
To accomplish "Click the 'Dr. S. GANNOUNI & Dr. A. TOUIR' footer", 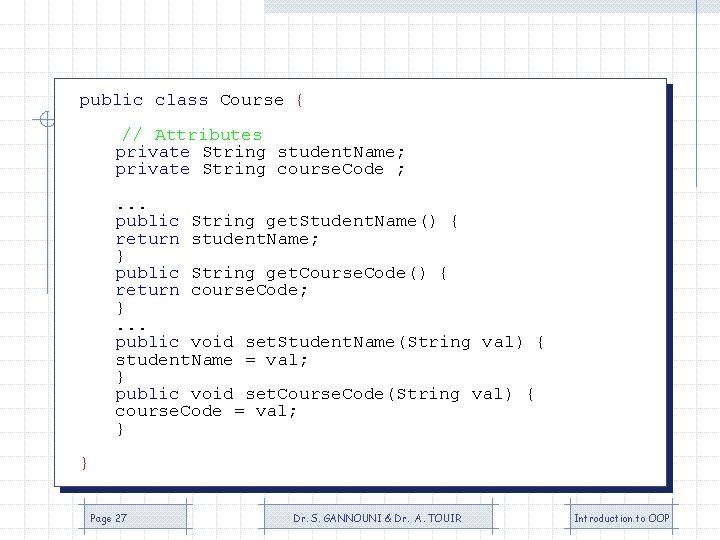I will click(x=378, y=518).
